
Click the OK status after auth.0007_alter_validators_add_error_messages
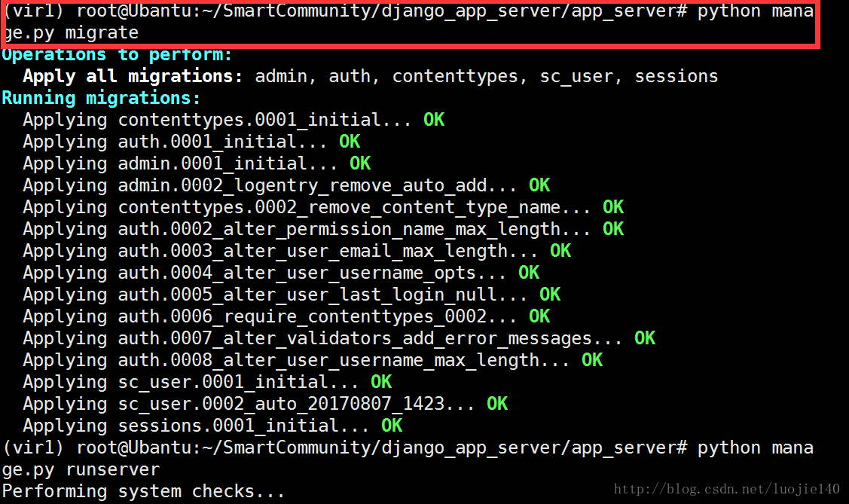pos(645,339)
